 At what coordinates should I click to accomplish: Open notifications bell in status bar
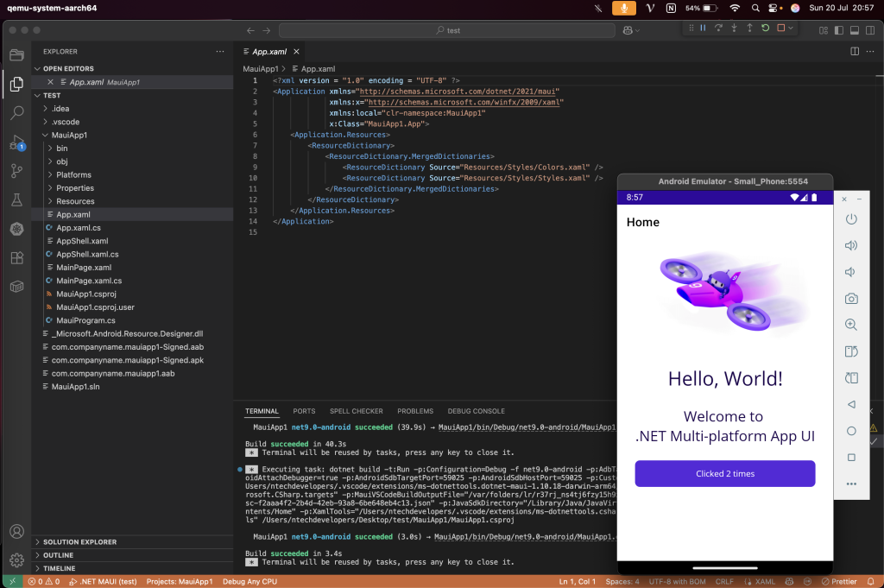[871, 581]
